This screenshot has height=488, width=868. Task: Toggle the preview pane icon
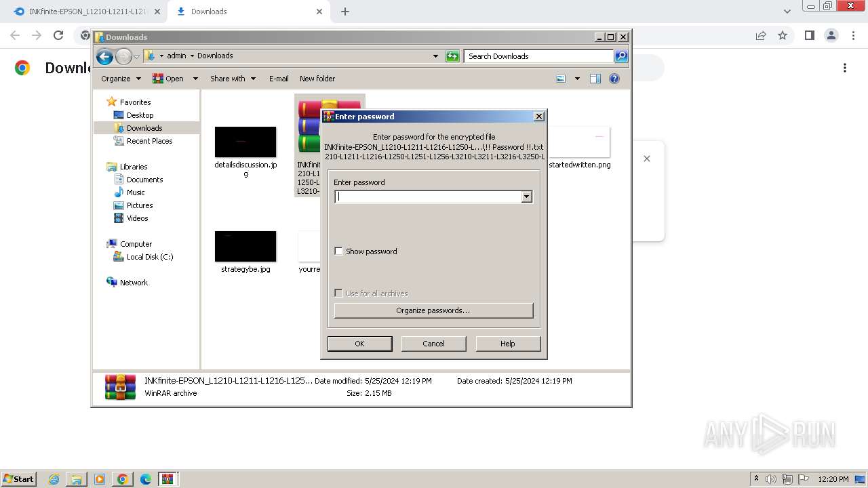point(595,79)
